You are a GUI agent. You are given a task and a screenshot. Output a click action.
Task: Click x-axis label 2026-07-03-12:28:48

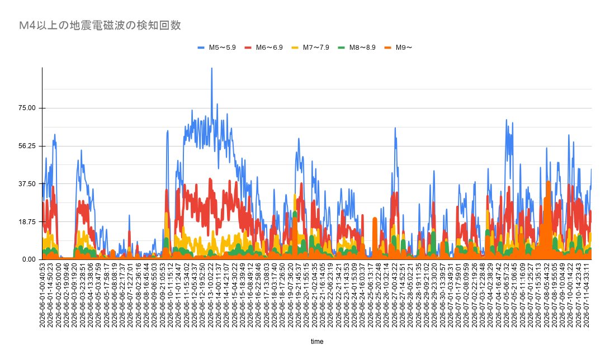tap(481, 295)
